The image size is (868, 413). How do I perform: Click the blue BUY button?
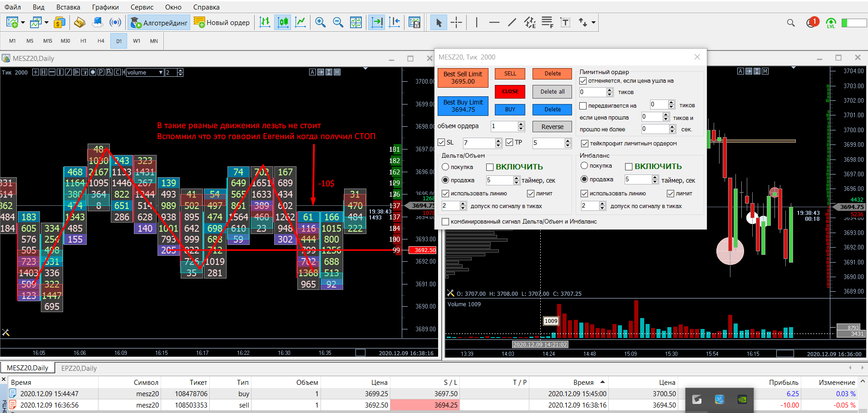click(510, 109)
